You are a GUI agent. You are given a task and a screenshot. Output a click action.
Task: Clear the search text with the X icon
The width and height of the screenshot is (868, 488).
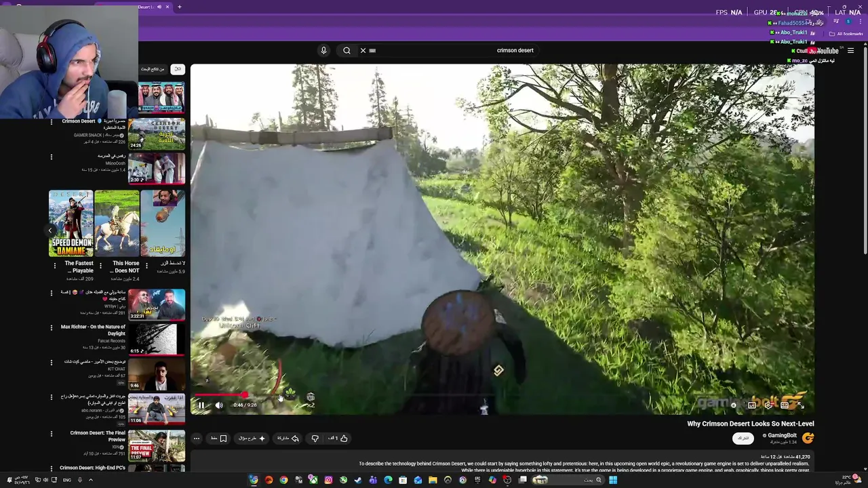tap(363, 50)
